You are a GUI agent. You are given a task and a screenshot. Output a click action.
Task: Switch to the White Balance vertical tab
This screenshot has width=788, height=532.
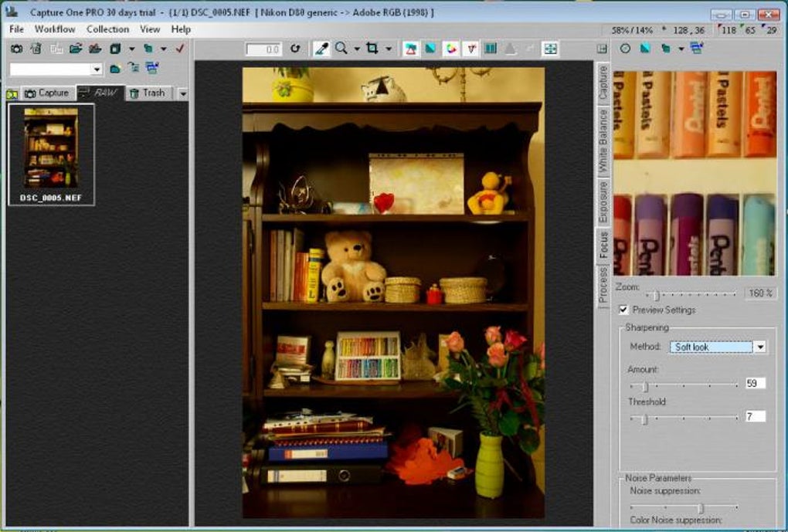(x=603, y=141)
